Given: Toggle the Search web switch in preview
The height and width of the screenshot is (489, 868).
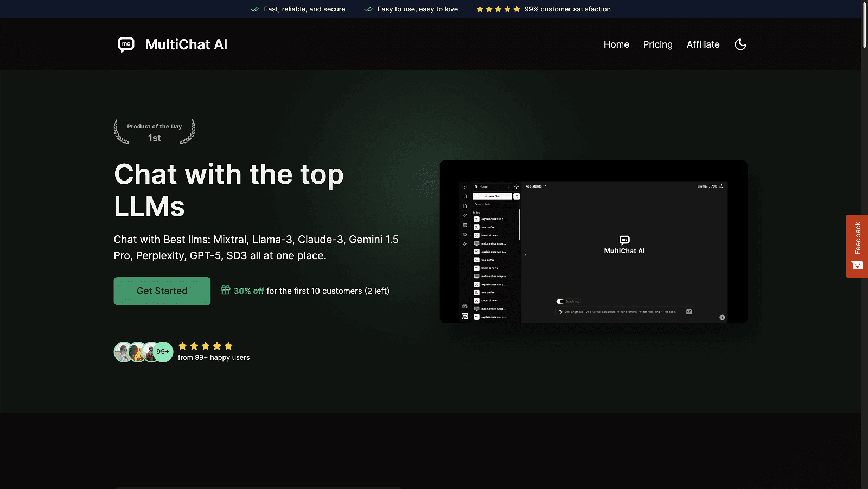Looking at the screenshot, I should point(560,301).
